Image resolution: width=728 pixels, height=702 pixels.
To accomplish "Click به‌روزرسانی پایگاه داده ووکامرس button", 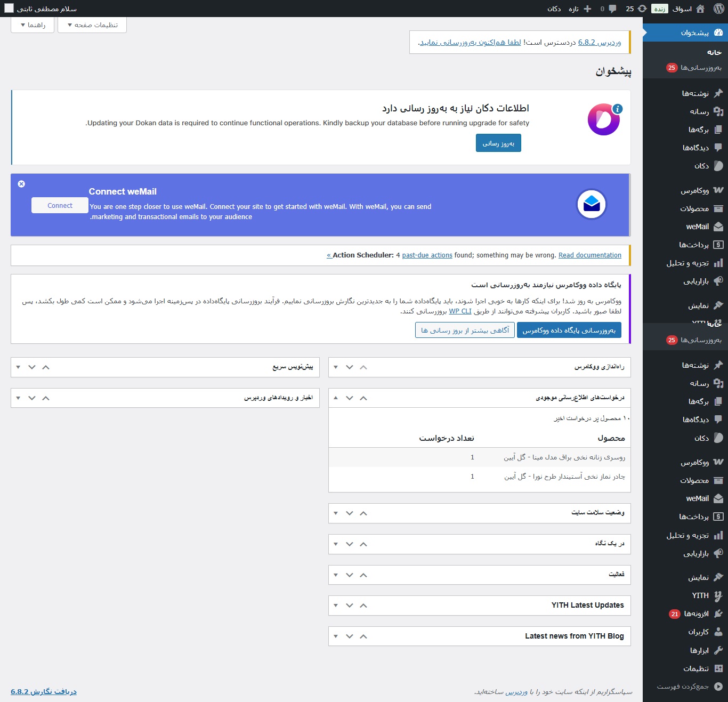I will click(569, 330).
